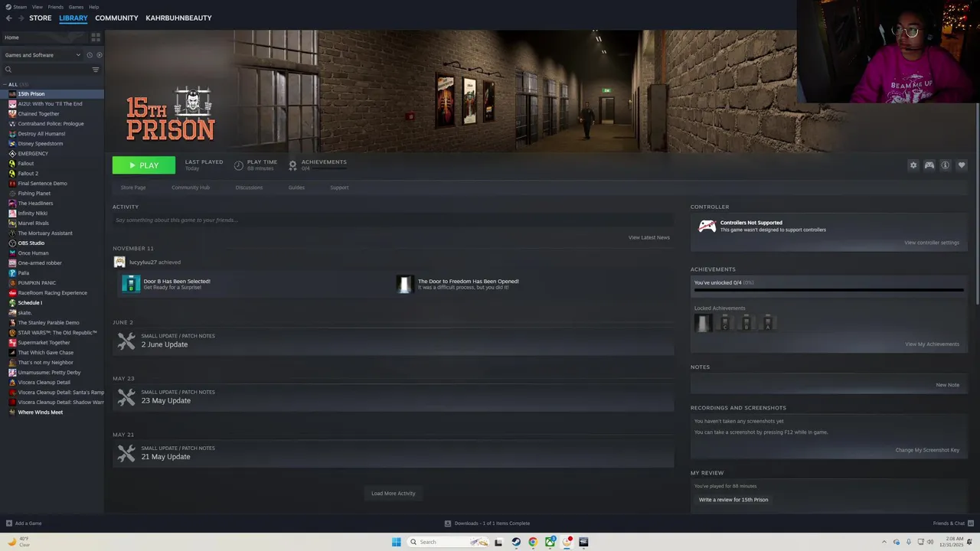Open the Community Hub link
This screenshot has height=551, width=980.
coord(191,187)
